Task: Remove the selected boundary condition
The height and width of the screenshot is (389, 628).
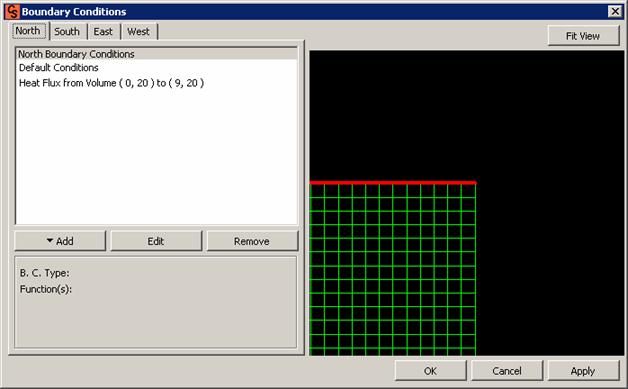Action: click(x=252, y=241)
